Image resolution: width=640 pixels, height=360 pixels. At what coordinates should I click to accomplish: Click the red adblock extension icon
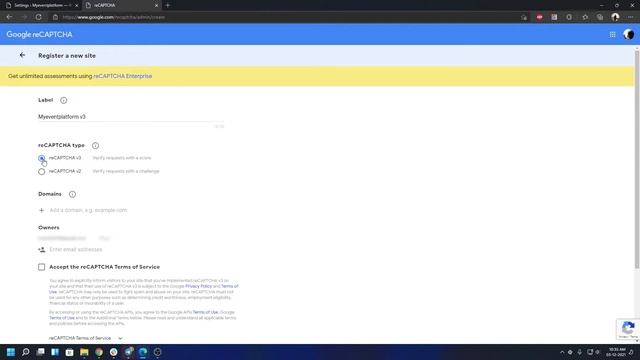pos(540,17)
